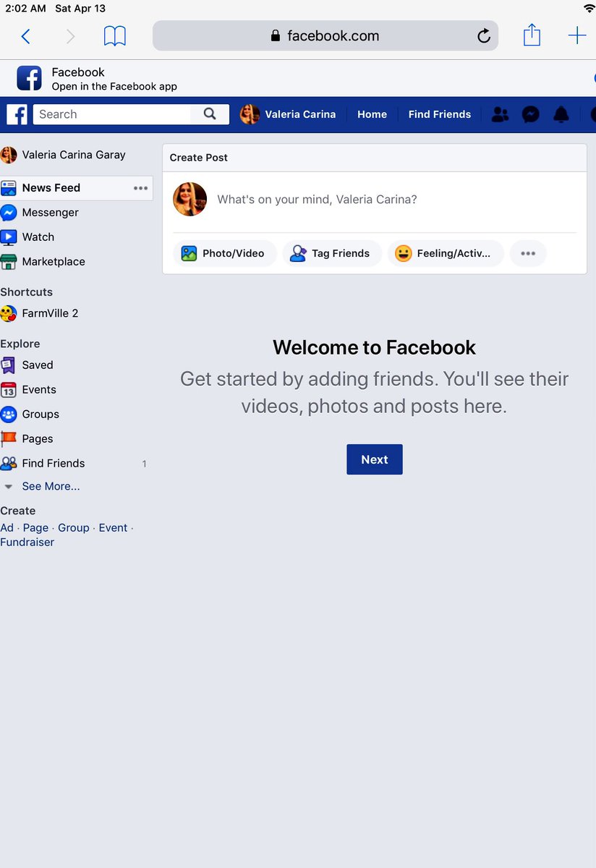Open notifications bell icon
This screenshot has height=868, width=596.
(x=561, y=114)
